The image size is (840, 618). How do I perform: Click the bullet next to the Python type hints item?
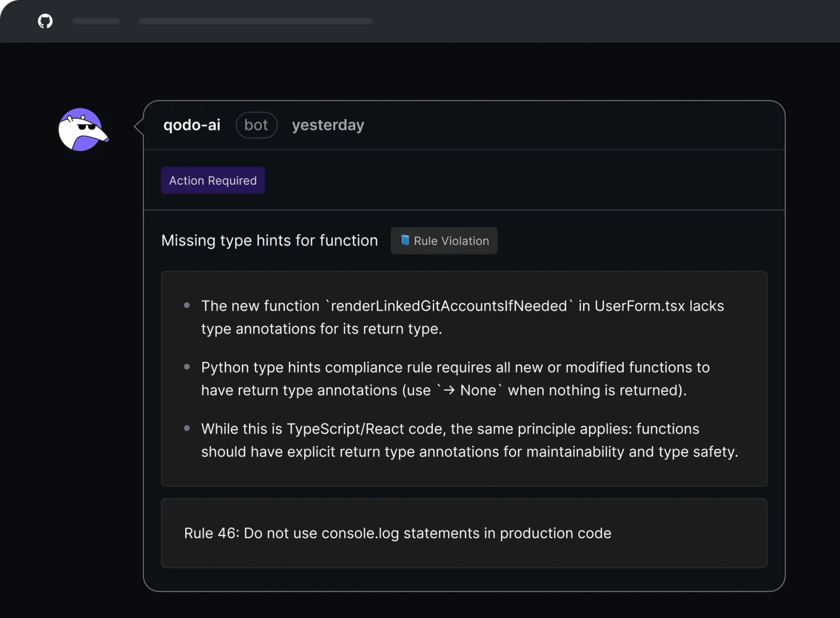click(x=186, y=367)
